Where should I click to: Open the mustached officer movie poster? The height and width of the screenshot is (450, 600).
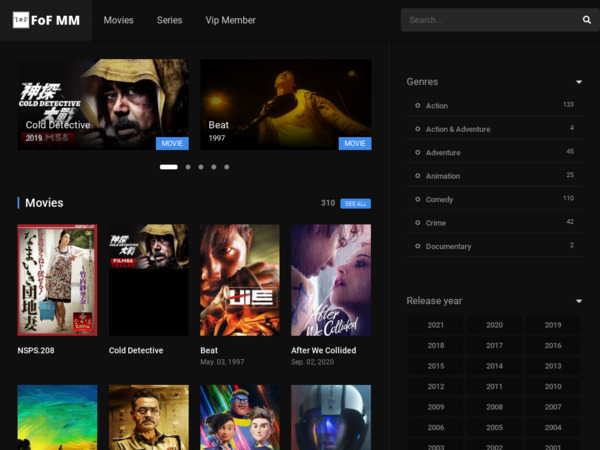click(x=148, y=417)
